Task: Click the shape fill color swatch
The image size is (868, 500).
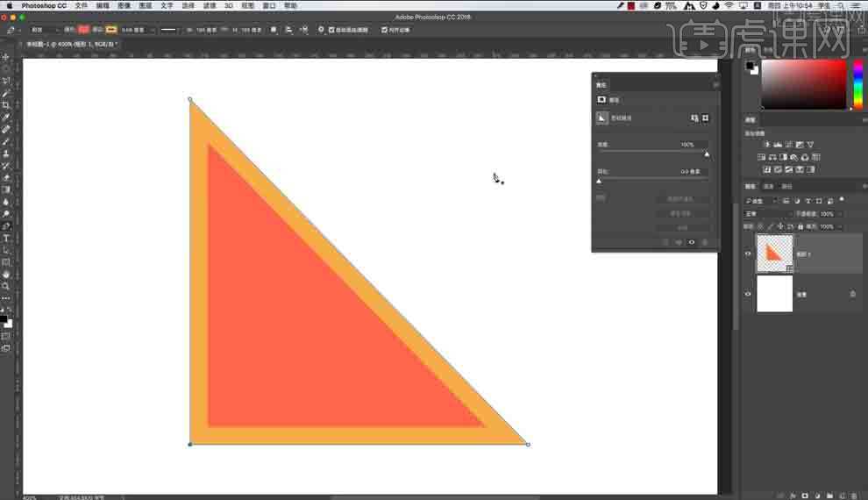Action: coord(83,30)
